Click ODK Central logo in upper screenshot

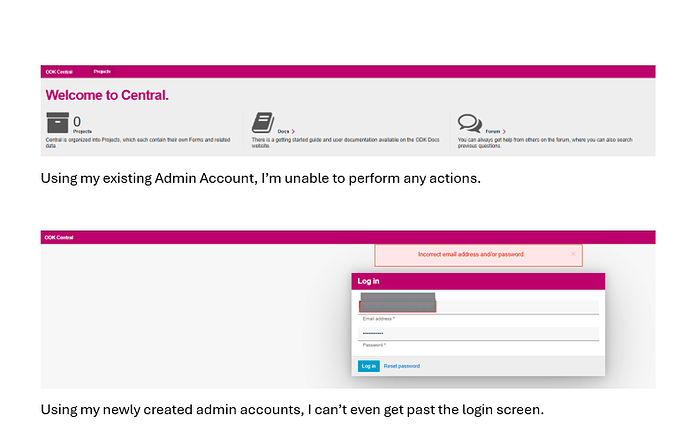pos(59,72)
